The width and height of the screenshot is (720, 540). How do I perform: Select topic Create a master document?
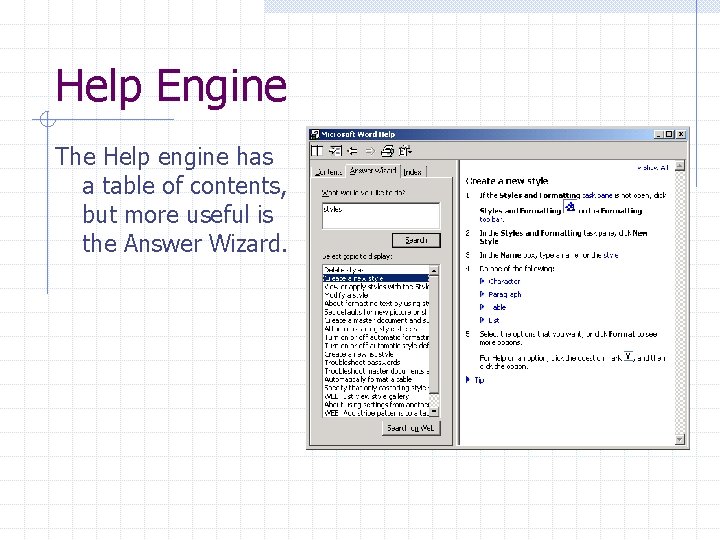click(x=376, y=320)
